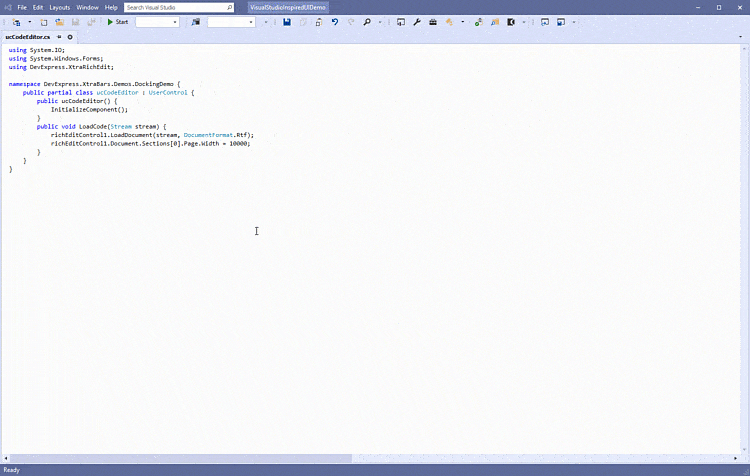Click the Save icon in toolbar
The height and width of the screenshot is (476, 750).
[287, 22]
